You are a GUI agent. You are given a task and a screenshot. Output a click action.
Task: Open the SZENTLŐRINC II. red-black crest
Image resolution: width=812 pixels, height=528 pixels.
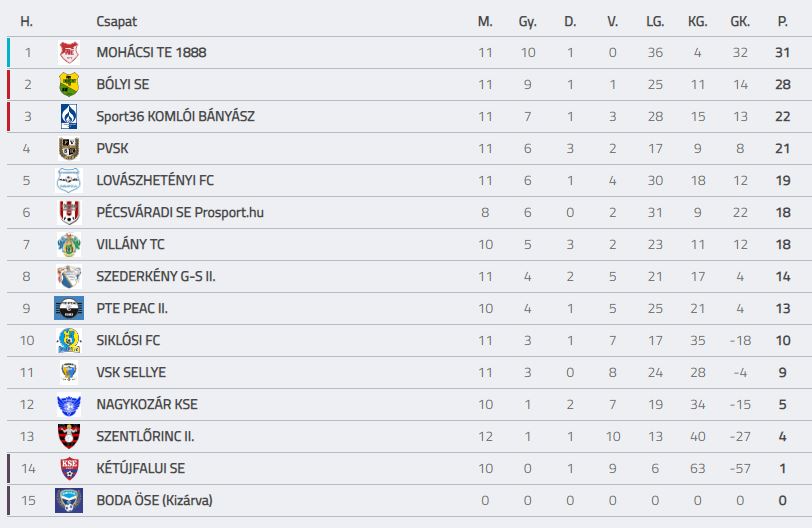click(x=69, y=436)
